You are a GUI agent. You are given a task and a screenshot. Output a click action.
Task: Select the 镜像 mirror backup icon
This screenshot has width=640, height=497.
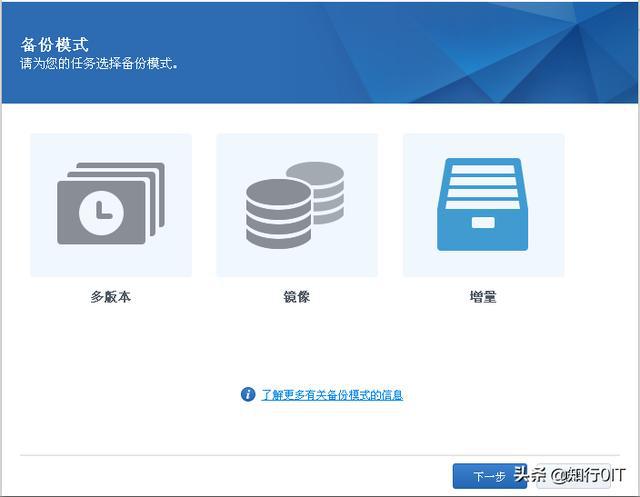click(x=297, y=205)
